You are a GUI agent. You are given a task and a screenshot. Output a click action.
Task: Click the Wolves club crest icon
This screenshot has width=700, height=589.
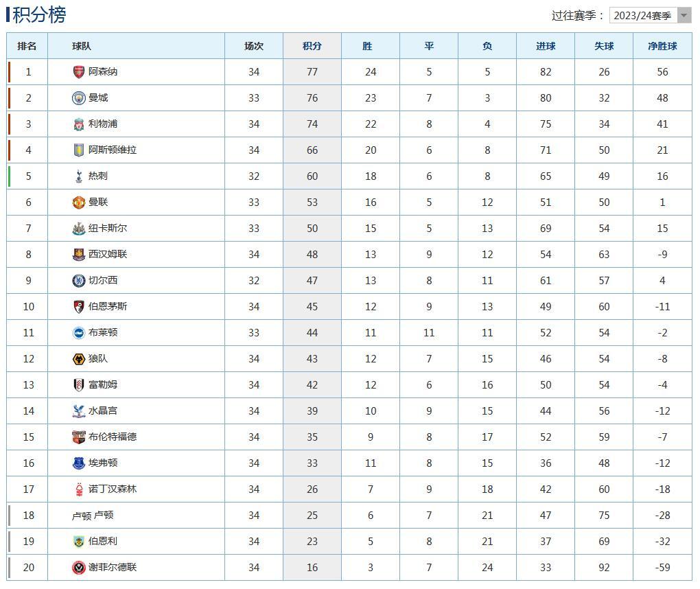tap(78, 358)
